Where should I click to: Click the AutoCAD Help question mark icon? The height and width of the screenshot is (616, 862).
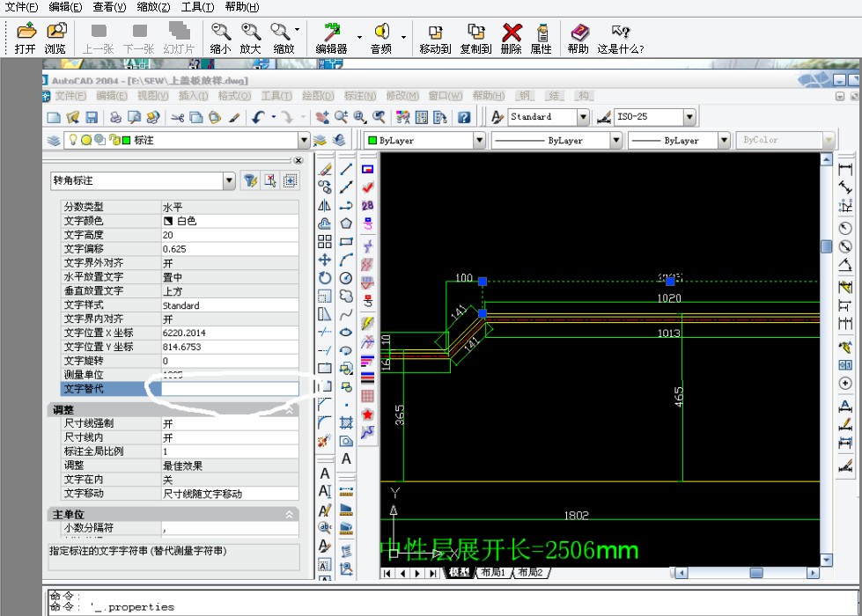pos(464,117)
